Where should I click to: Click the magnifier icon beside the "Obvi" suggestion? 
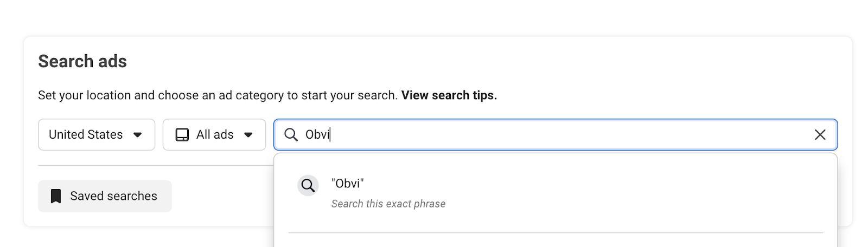[x=308, y=185]
